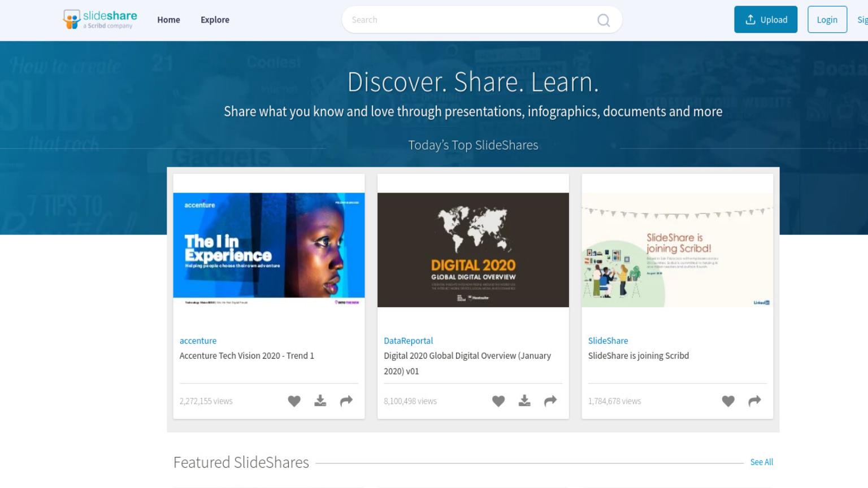The image size is (868, 488).
Task: Open the Digital 2020 world map thumbnail
Action: 473,250
